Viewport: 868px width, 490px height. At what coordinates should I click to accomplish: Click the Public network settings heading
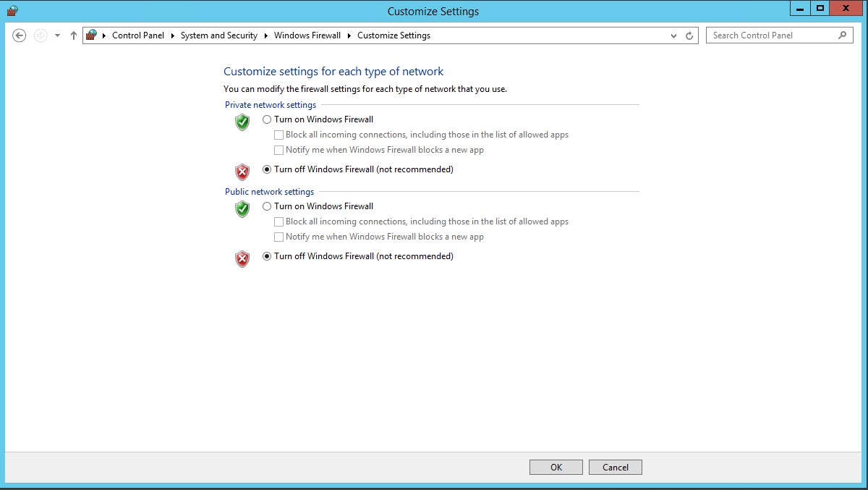269,192
